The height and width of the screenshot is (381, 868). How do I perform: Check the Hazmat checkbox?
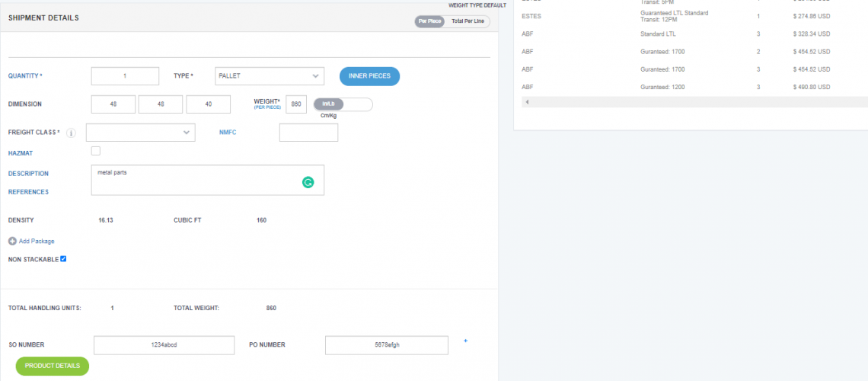click(95, 151)
